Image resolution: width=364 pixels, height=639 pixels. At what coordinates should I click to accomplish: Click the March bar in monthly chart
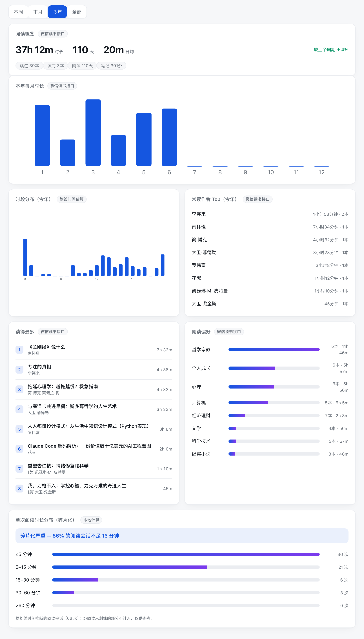pyautogui.click(x=93, y=132)
